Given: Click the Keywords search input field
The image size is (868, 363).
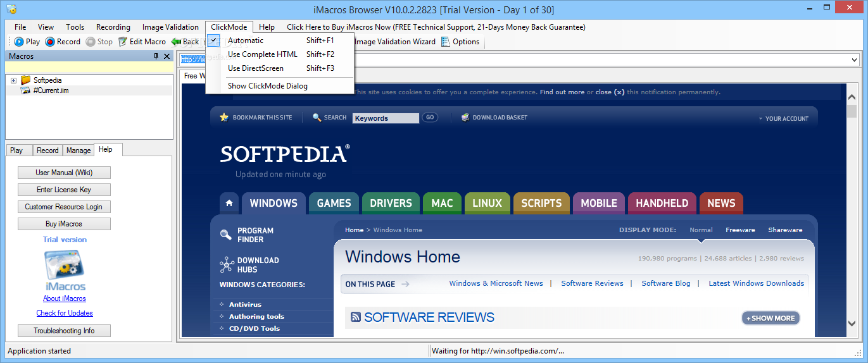Looking at the screenshot, I should tap(386, 118).
